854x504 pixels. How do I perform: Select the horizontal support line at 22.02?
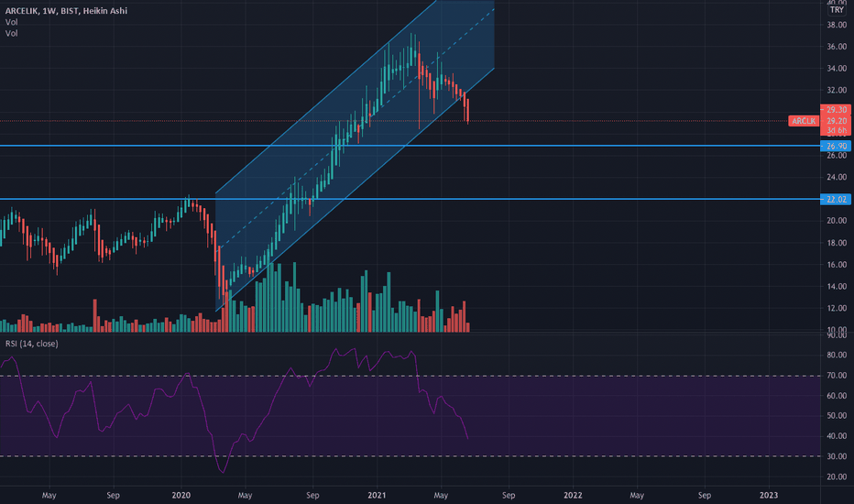411,199
